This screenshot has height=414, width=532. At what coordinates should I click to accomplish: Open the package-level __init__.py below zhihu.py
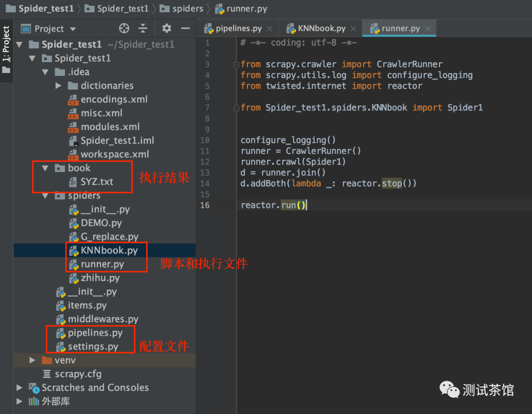pyautogui.click(x=92, y=292)
